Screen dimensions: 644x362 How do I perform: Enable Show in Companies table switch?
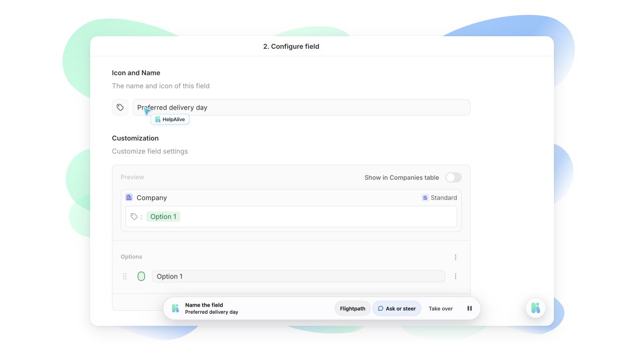tap(453, 177)
